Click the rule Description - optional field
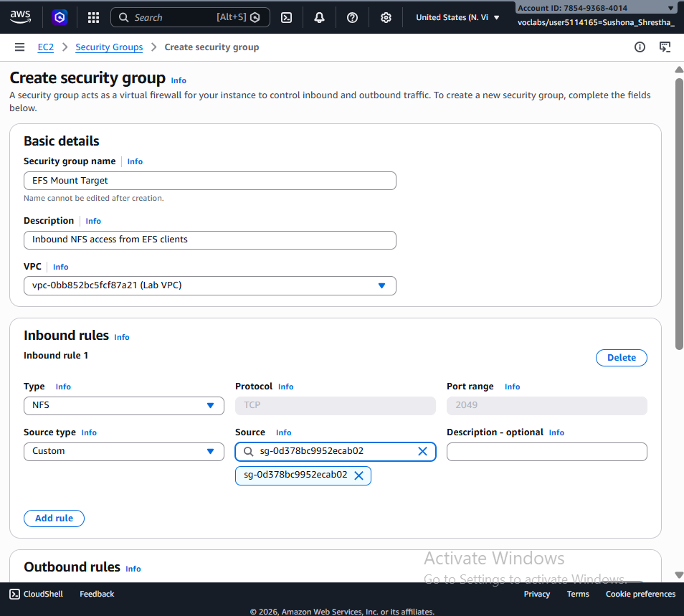Screen dimensions: 684x616 point(546,452)
